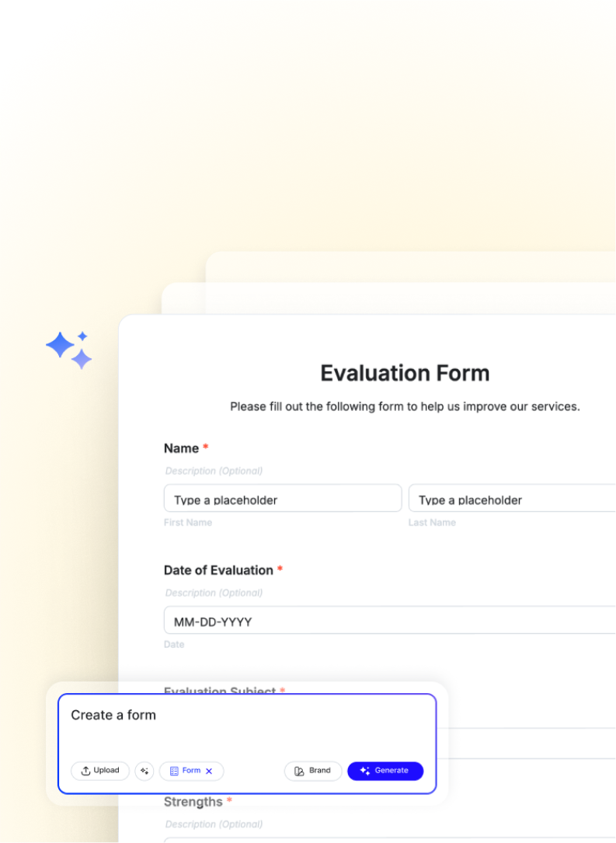
Task: Click the Name field label
Action: click(181, 448)
